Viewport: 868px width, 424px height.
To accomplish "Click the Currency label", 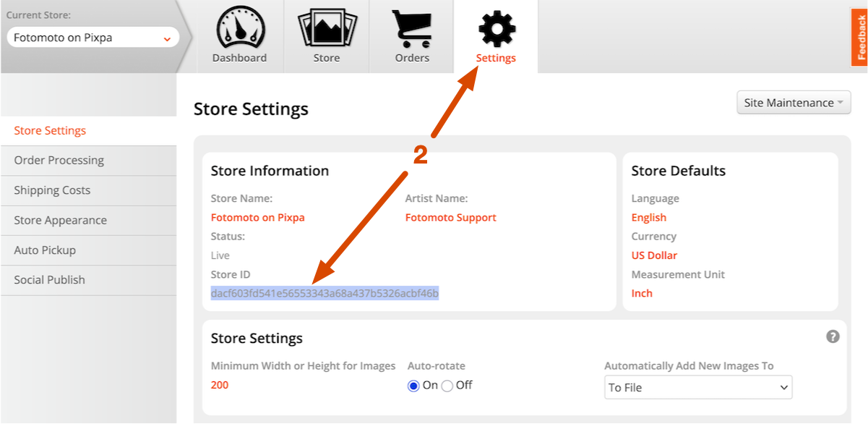I will pyautogui.click(x=654, y=236).
